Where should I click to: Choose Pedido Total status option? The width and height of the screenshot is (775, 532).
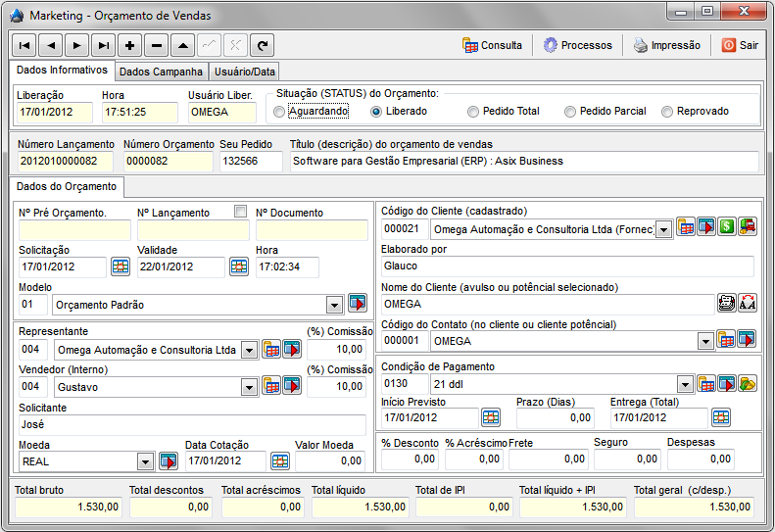[x=474, y=112]
